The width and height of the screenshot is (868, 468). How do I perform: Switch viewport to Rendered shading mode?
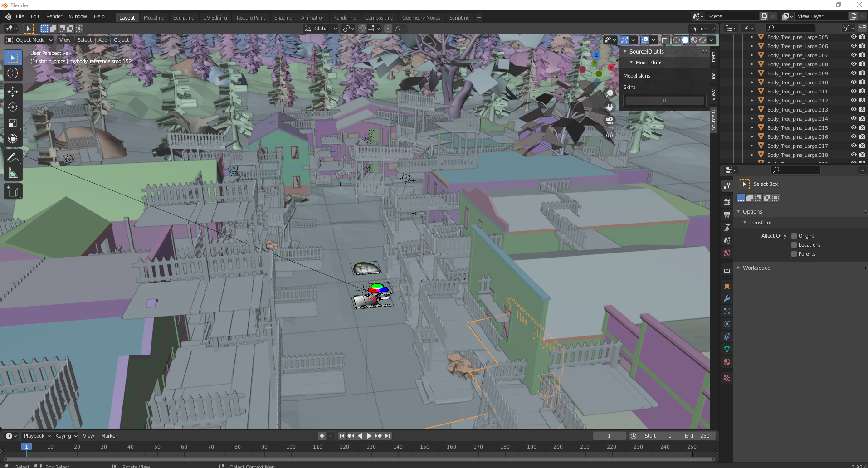pyautogui.click(x=702, y=40)
